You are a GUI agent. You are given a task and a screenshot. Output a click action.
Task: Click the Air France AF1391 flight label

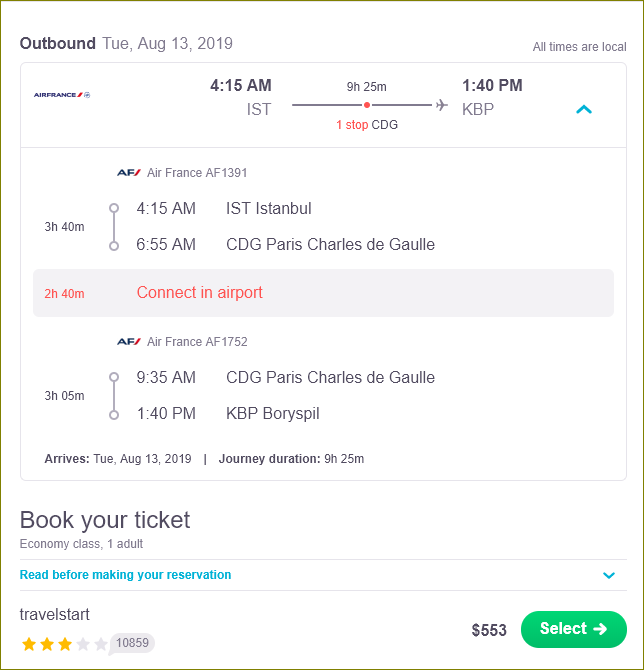pos(197,173)
